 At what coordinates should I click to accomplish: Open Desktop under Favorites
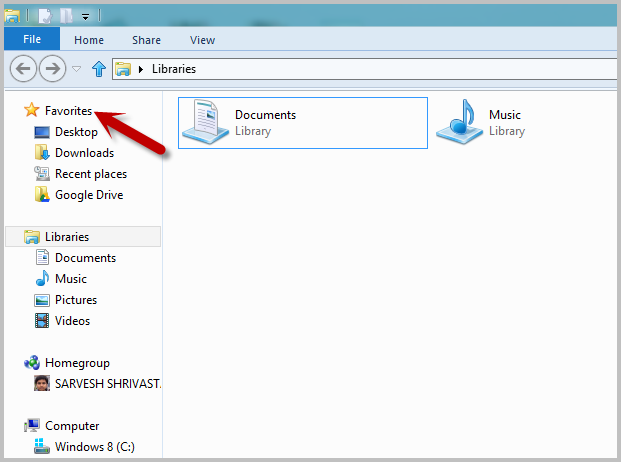[x=76, y=131]
